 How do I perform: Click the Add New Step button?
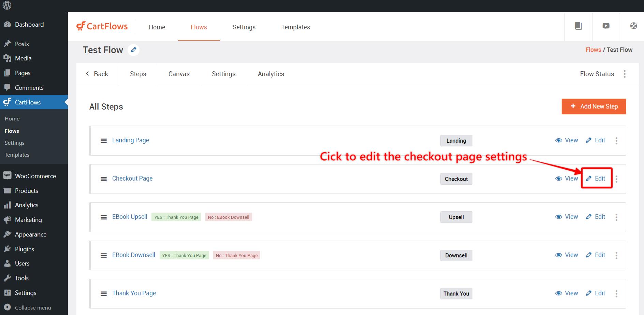[594, 106]
